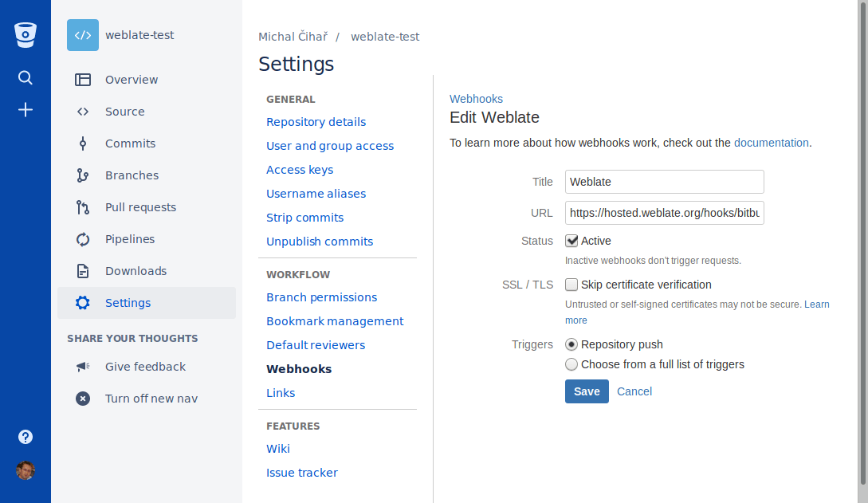
Task: Click the Bitbucket logo
Action: [x=25, y=33]
